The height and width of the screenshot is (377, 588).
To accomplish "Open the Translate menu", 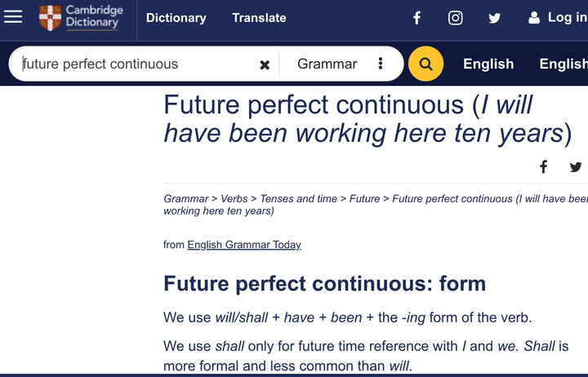I will pos(259,18).
